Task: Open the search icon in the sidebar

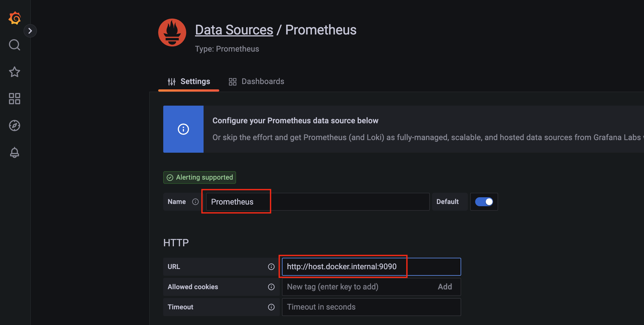Action: tap(15, 45)
